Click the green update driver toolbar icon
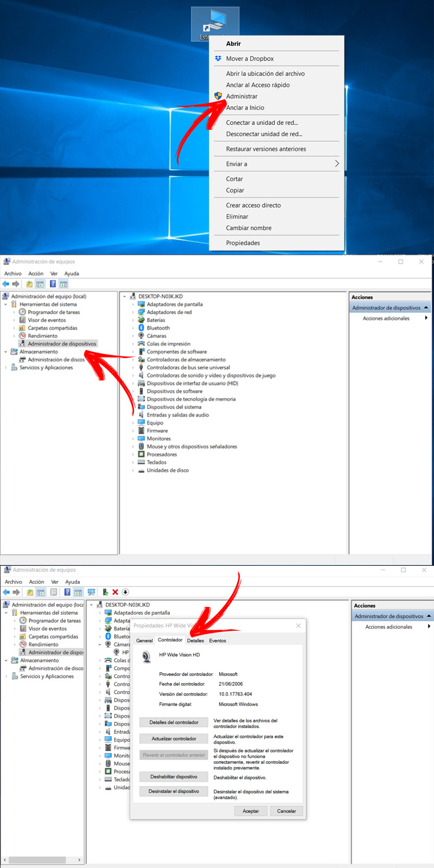Viewport: 434px width, 868px height. click(105, 592)
